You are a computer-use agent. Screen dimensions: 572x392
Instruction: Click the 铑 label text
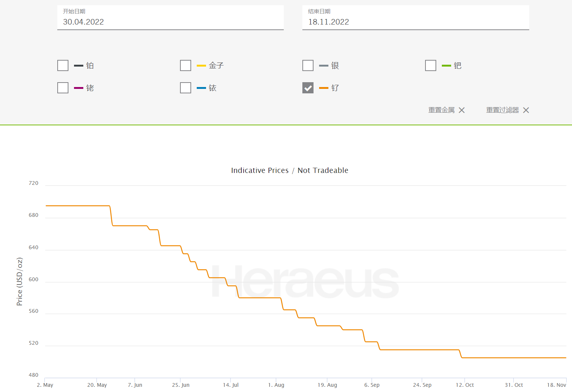tap(90, 88)
